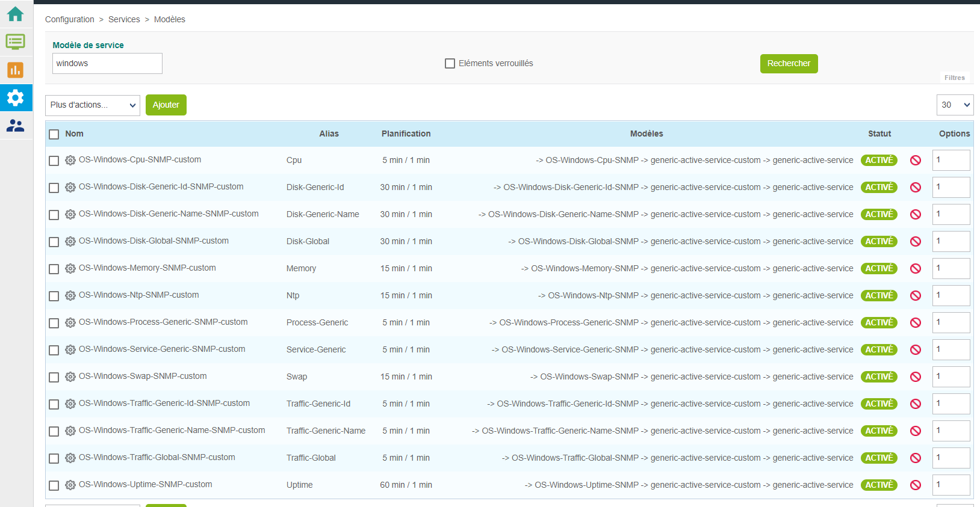
Task: Open the Home icon in sidebar
Action: [16, 14]
